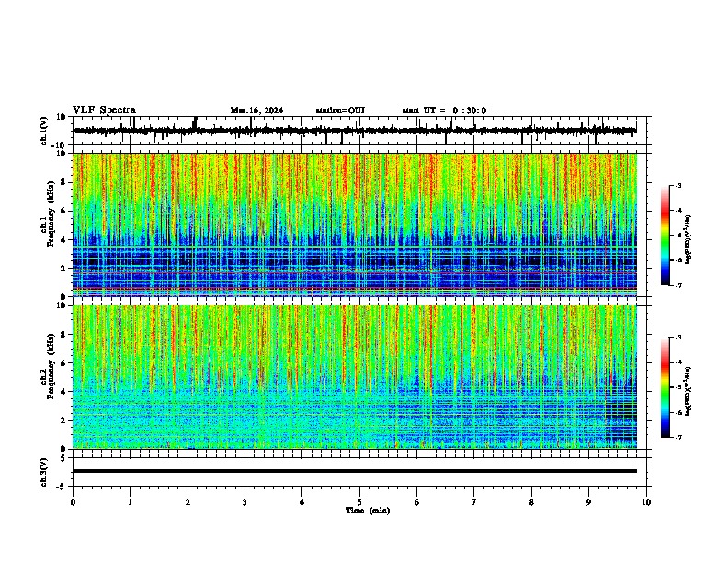Image resolution: width=728 pixels, height=563 pixels.
Task: Click the "8" tick label on the time axis
Action: coord(531,502)
